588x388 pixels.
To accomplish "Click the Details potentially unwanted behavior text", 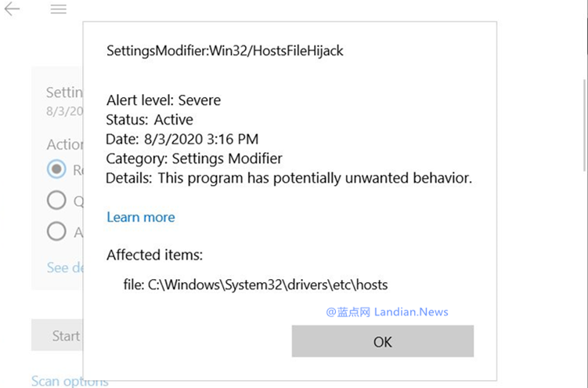I will pos(289,178).
